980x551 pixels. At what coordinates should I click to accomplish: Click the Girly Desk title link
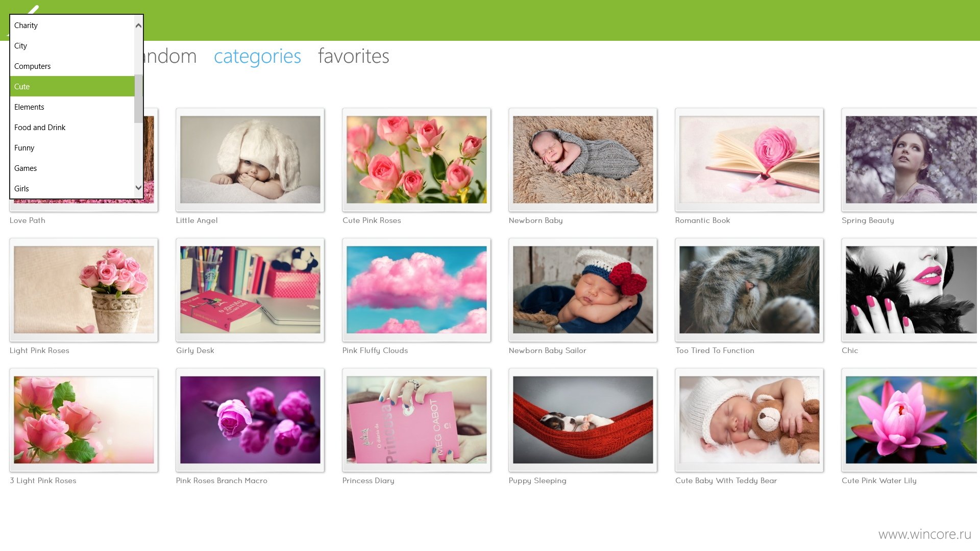[x=195, y=350]
